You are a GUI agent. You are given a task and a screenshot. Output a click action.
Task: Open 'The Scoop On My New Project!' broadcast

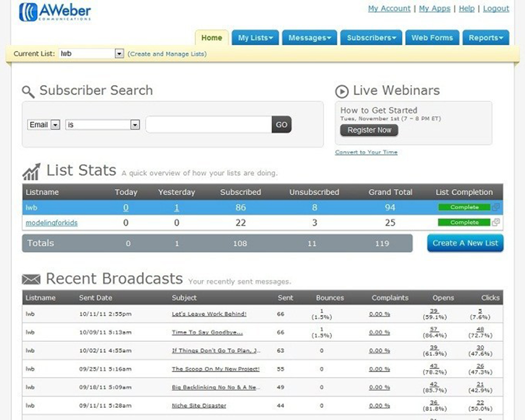tap(216, 369)
